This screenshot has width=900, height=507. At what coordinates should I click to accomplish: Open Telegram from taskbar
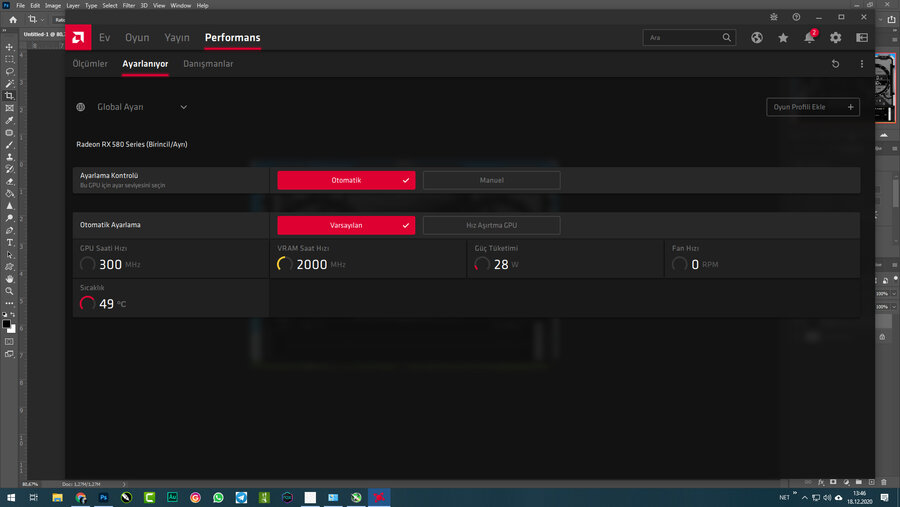(241, 497)
